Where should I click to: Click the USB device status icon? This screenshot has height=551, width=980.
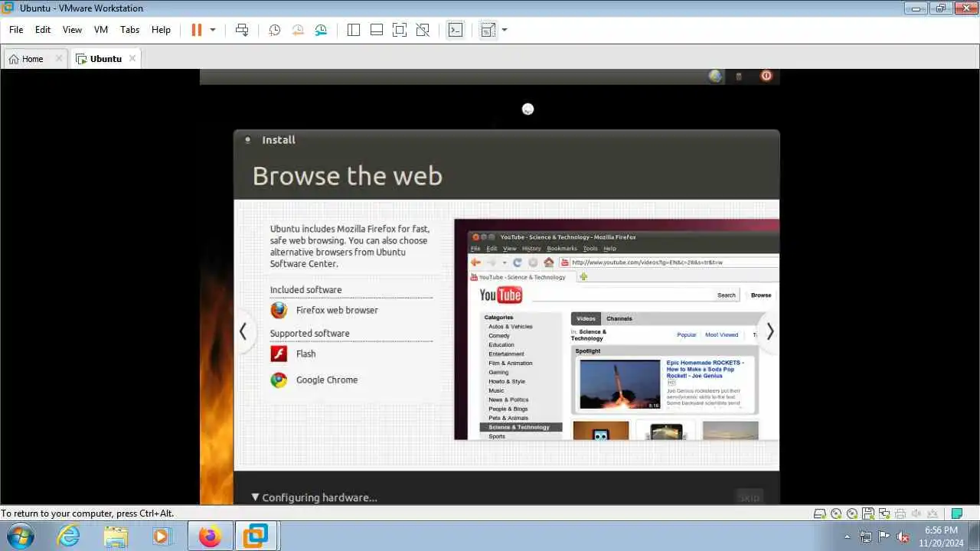[x=933, y=514]
